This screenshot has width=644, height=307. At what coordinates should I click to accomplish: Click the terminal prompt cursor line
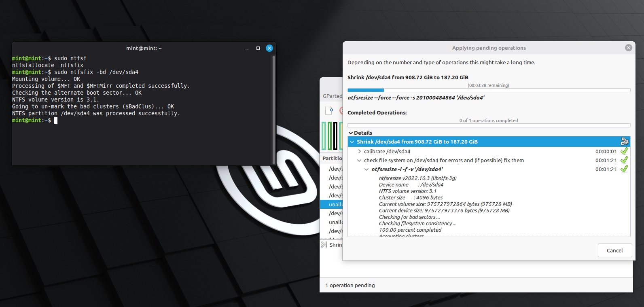coord(35,120)
